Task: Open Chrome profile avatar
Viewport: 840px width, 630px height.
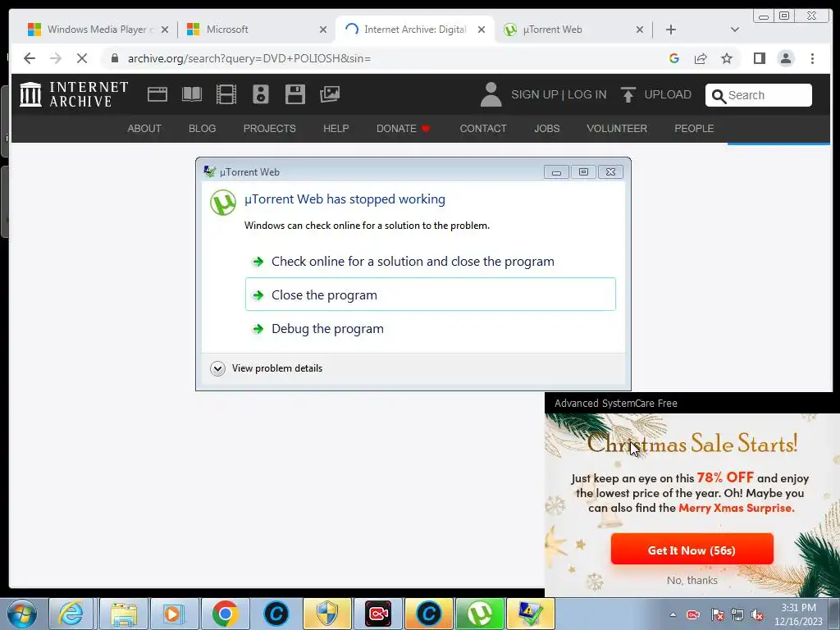Action: [x=785, y=58]
